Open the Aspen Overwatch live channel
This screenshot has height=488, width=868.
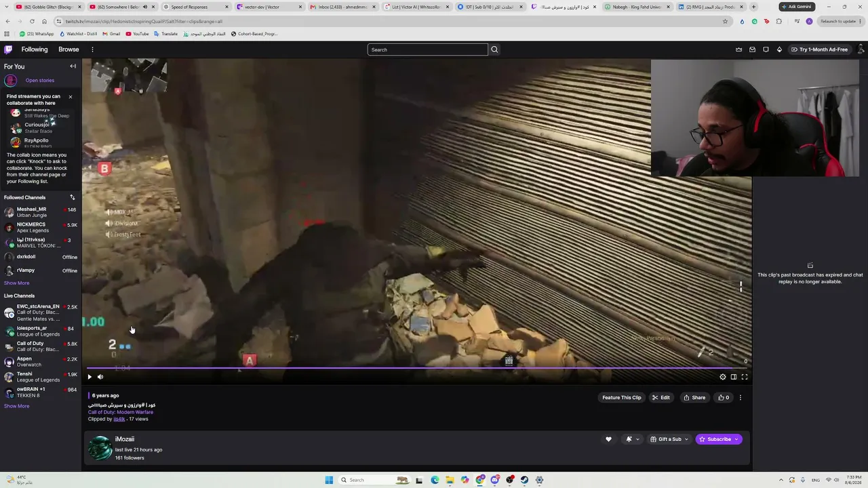(x=41, y=362)
